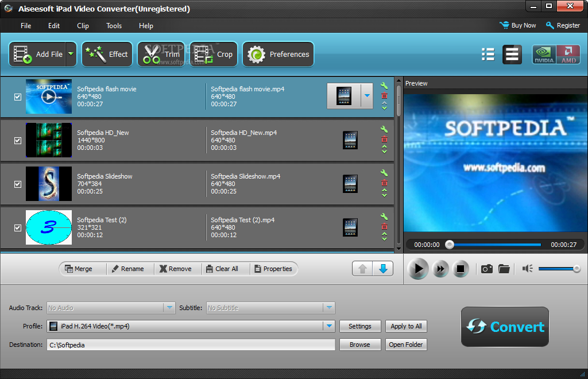Move selected file up with arrow
This screenshot has height=379, width=588.
[x=363, y=269]
